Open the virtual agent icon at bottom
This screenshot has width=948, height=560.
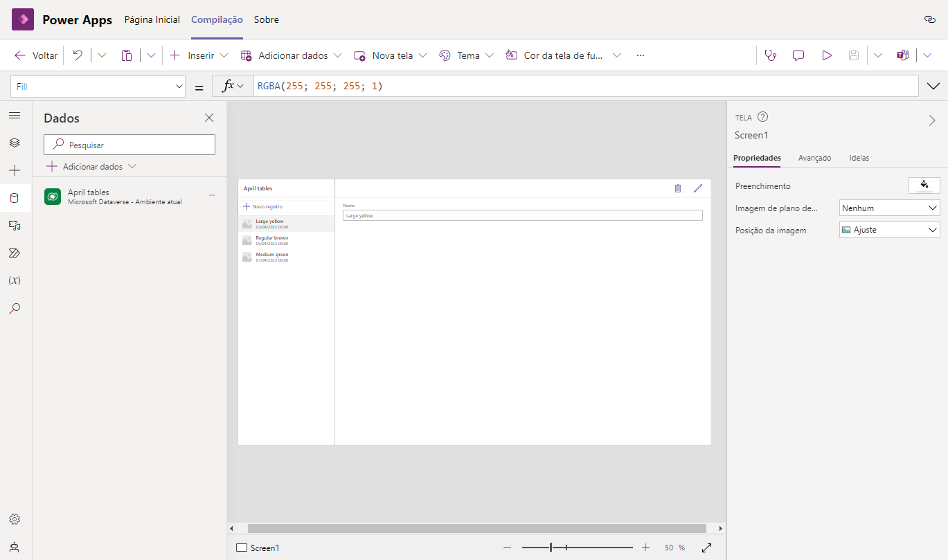[15, 547]
